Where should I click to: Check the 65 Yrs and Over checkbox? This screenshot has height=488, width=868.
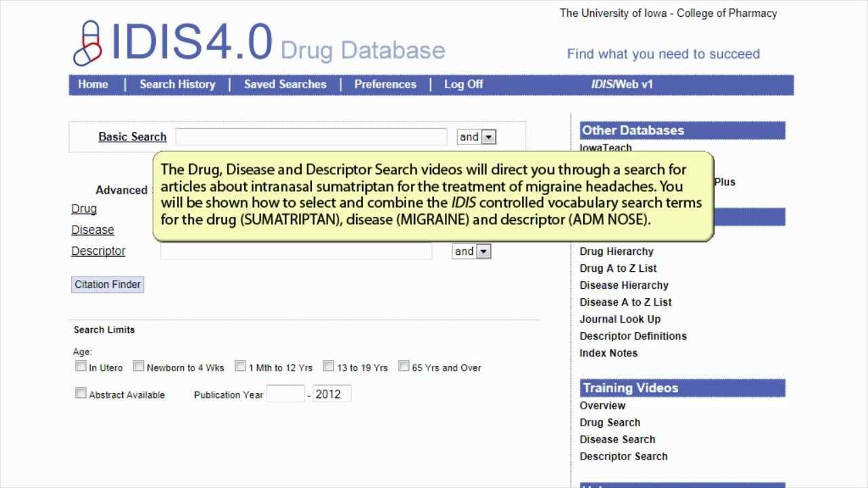[x=403, y=366]
